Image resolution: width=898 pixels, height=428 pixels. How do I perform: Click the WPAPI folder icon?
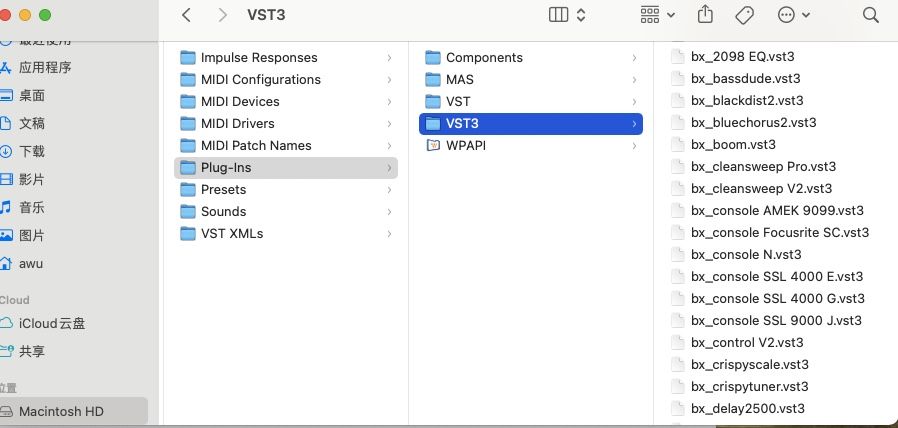pyautogui.click(x=433, y=145)
